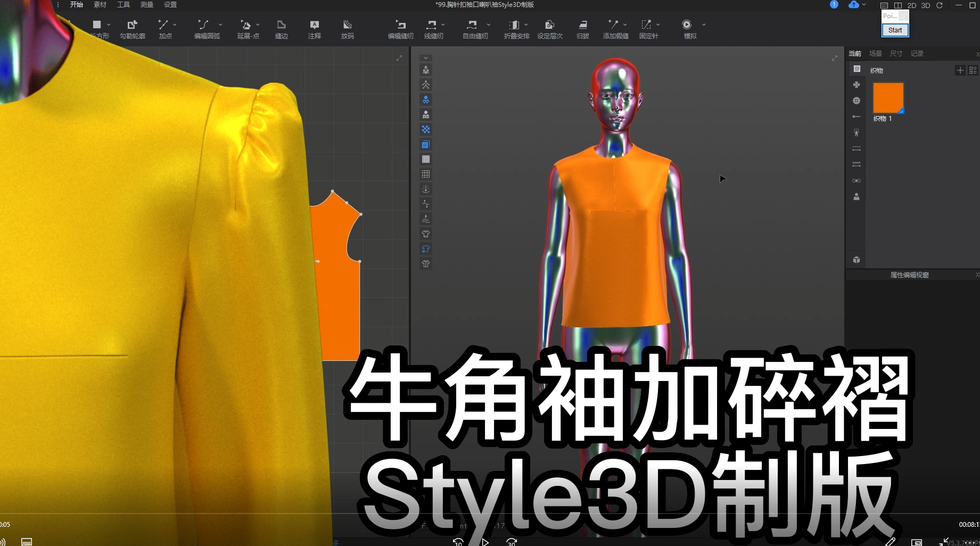Open the avatar icon in library sidebar
Image resolution: width=980 pixels, height=546 pixels.
857,196
